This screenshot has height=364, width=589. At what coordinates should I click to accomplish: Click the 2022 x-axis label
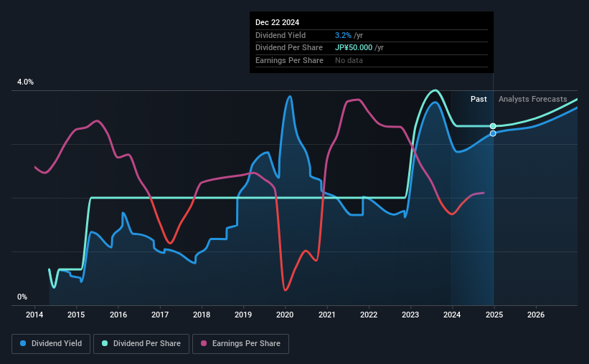point(369,315)
